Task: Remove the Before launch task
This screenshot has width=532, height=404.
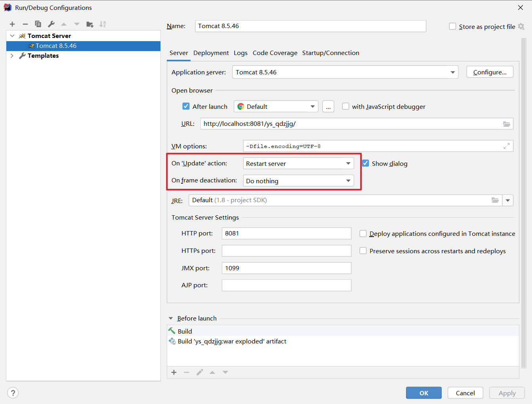Action: (x=187, y=372)
